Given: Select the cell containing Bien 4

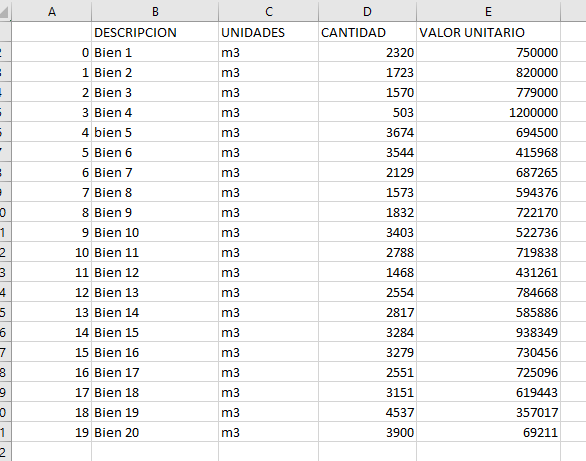Looking at the screenshot, I should pyautogui.click(x=155, y=112).
